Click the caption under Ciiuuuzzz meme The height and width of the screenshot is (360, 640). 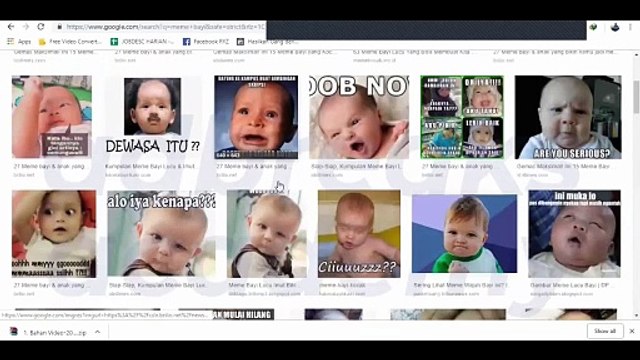[x=342, y=285]
